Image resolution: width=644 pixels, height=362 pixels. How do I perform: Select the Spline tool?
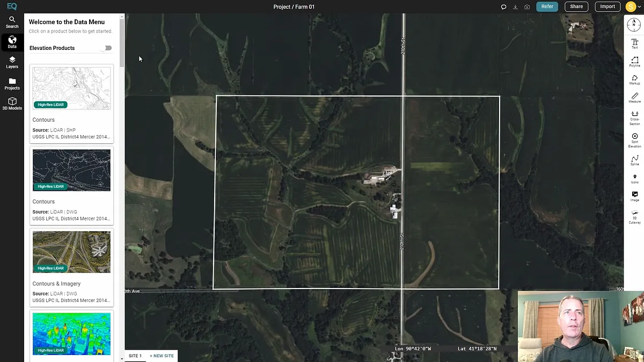pos(634,160)
